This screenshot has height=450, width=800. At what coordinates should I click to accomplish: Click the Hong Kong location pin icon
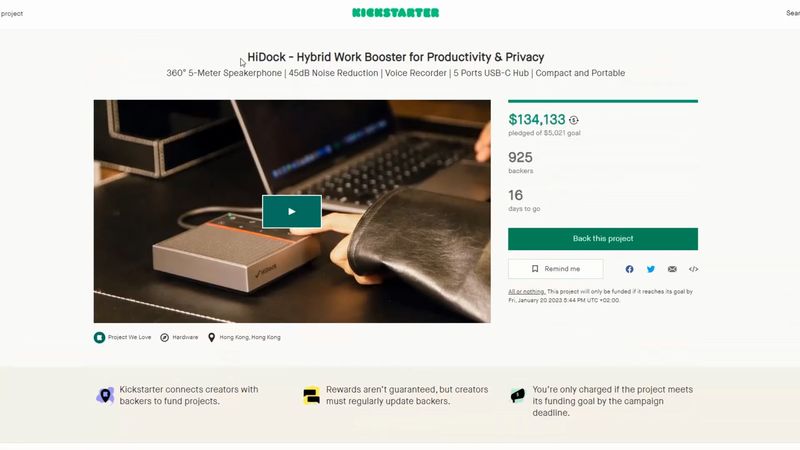tap(211, 337)
